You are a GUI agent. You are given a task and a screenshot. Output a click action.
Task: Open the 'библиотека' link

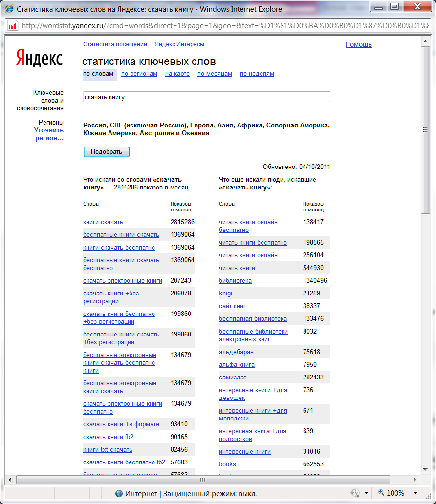tap(235, 281)
